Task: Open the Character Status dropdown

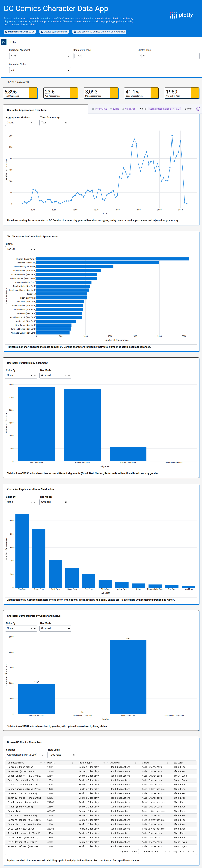Action: (x=40, y=70)
